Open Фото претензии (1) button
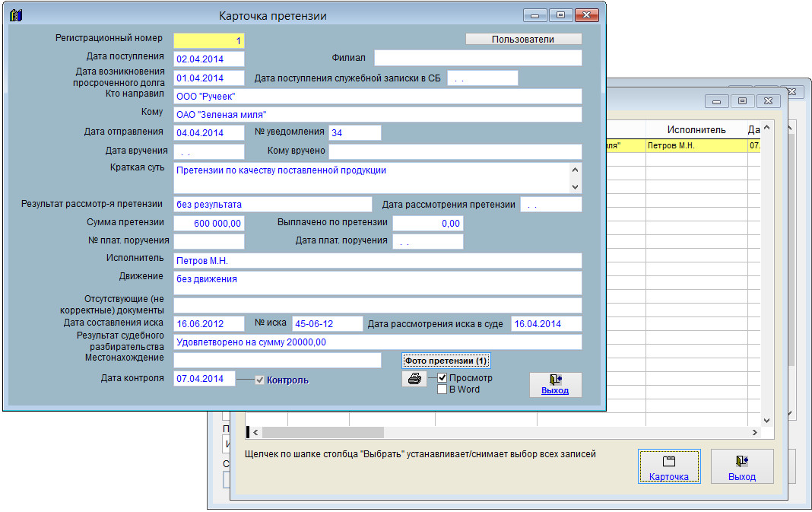 (446, 361)
